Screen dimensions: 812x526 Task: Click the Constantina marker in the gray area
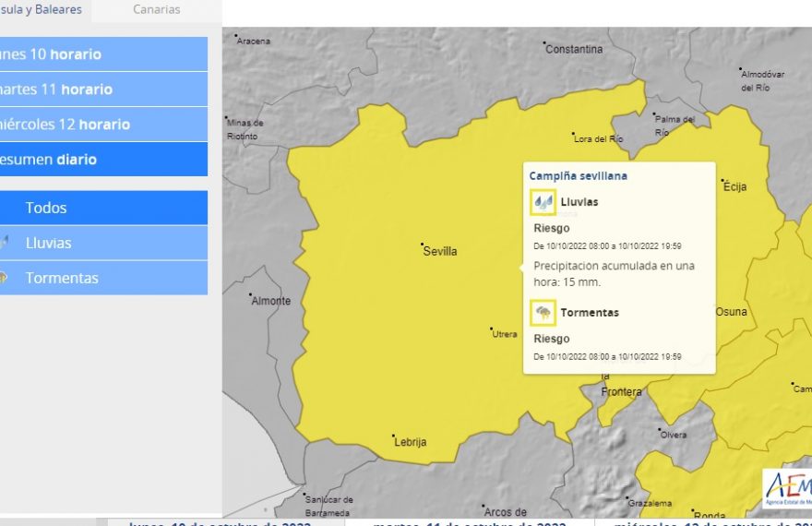point(544,43)
